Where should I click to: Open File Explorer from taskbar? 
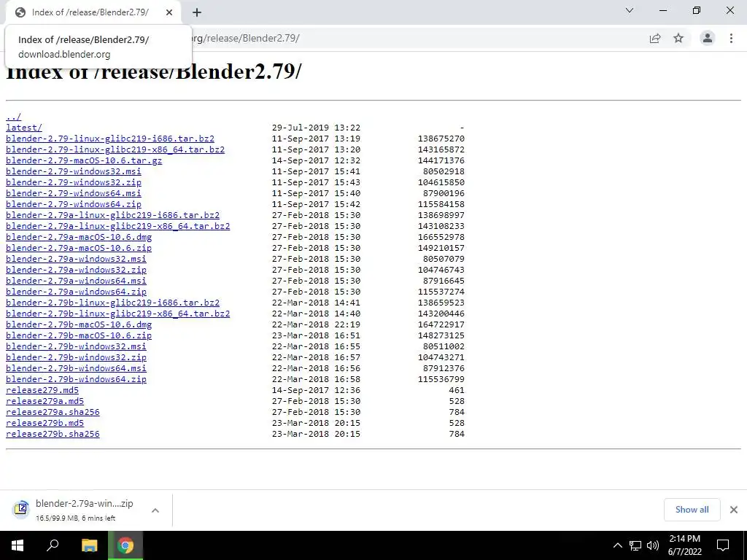pos(89,545)
